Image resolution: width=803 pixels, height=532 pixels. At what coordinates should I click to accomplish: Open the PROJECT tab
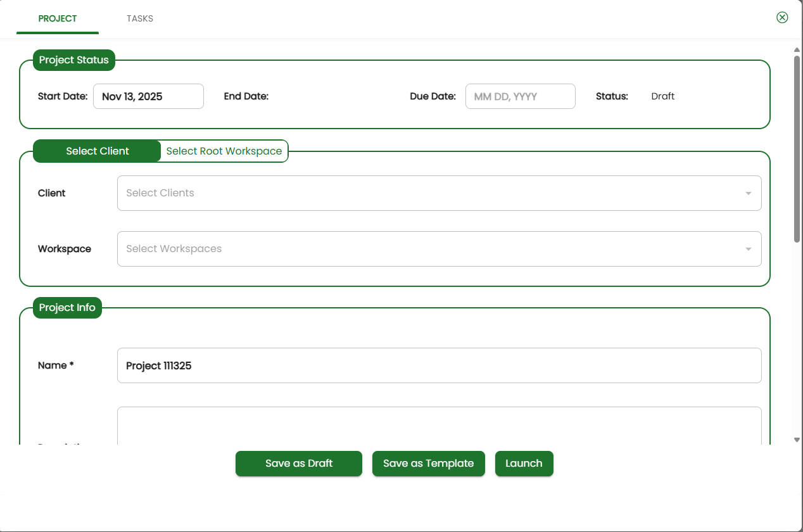(x=58, y=18)
